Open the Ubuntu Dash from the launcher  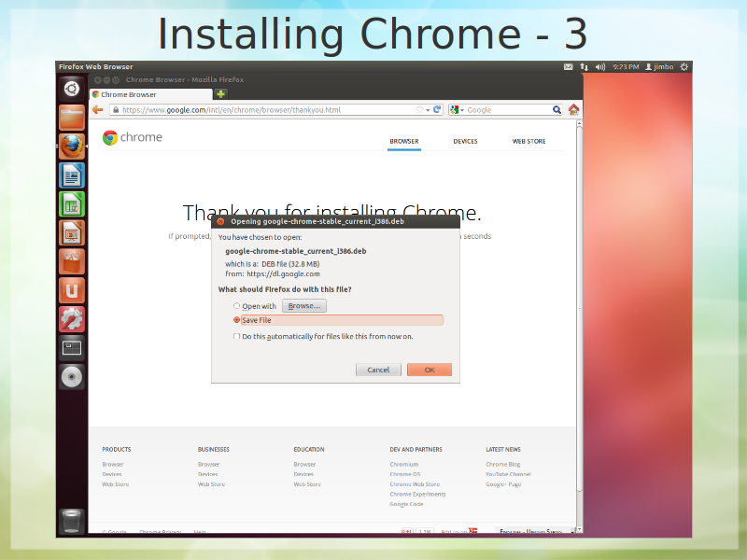72,89
